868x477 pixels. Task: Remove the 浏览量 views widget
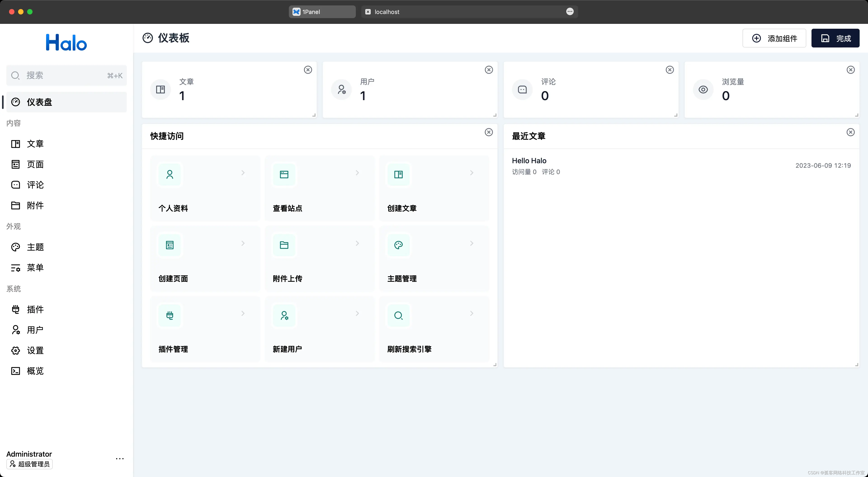tap(850, 70)
